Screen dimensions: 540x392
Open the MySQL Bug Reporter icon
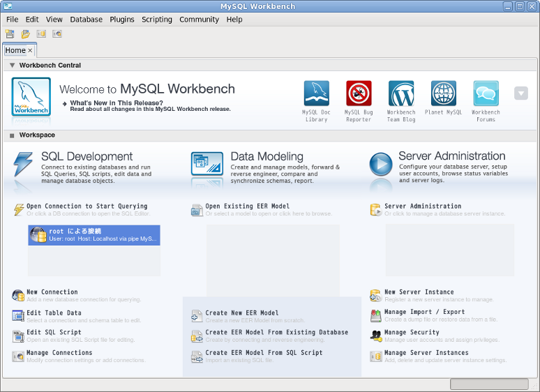pyautogui.click(x=359, y=93)
